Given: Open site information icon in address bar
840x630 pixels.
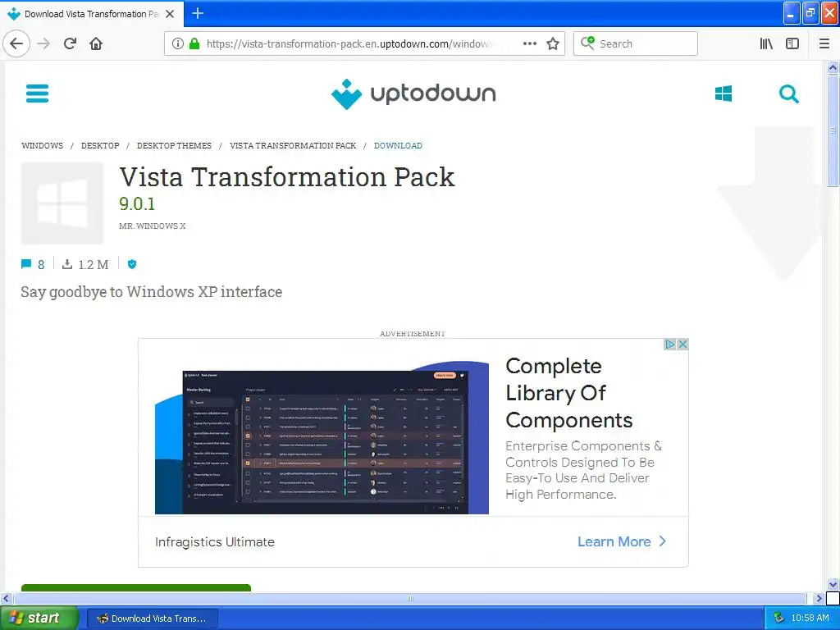Looking at the screenshot, I should pos(178,43).
